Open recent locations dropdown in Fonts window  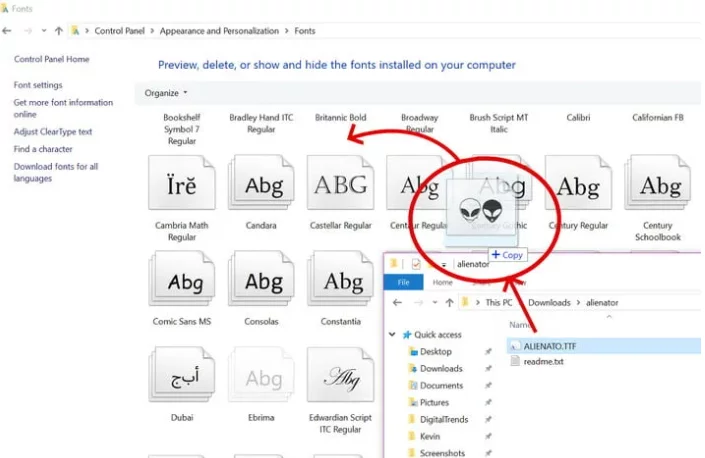43,31
